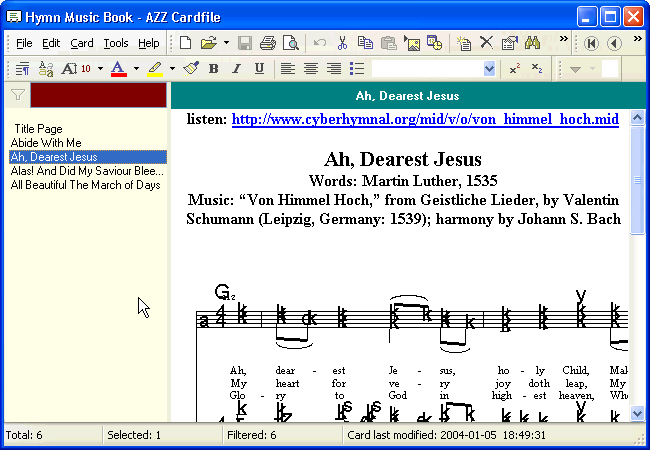Open the font color dropdown arrow
Image resolution: width=650 pixels, height=450 pixels.
tap(136, 69)
